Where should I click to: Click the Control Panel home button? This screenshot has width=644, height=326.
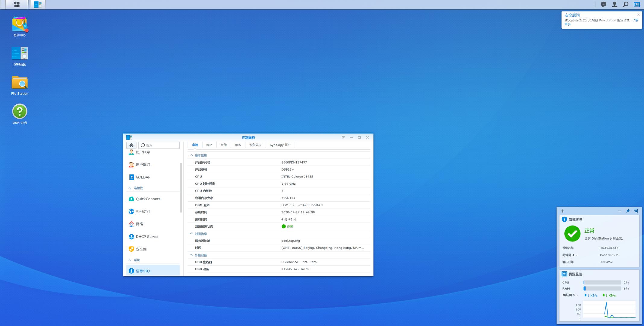coord(131,145)
